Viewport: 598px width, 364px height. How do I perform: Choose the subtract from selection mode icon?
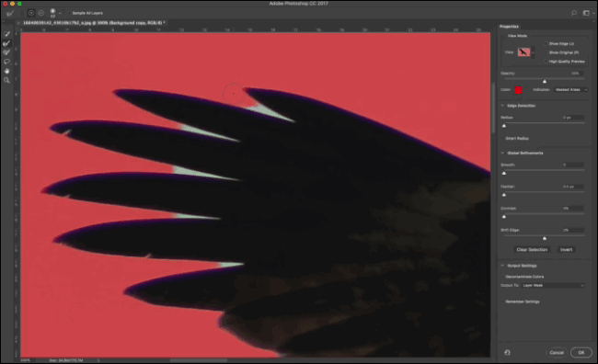tap(41, 13)
